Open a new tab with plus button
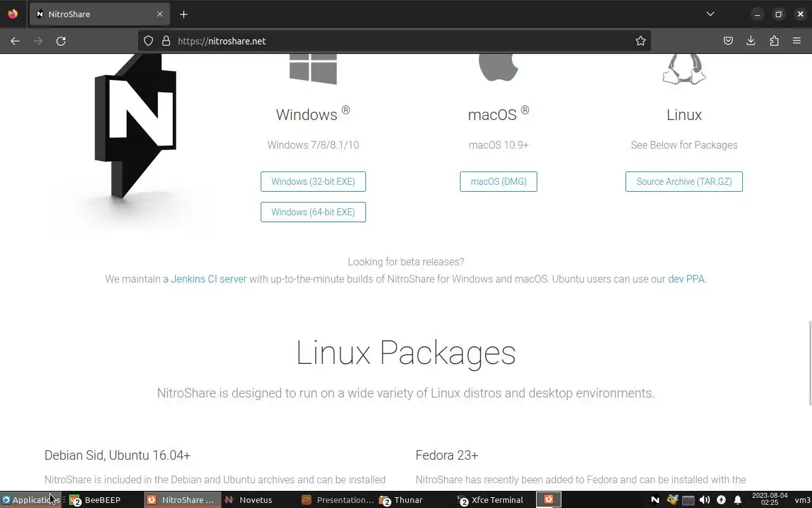Image resolution: width=812 pixels, height=508 pixels. click(183, 14)
